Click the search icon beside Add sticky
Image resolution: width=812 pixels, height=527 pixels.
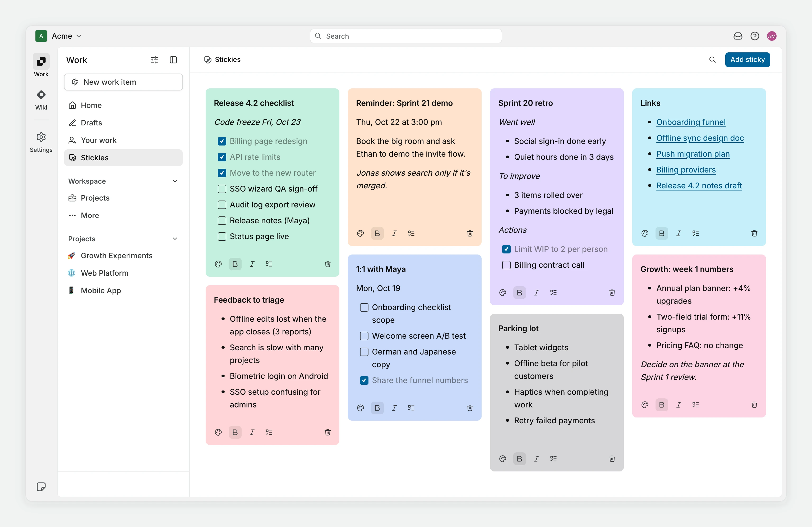coord(712,60)
